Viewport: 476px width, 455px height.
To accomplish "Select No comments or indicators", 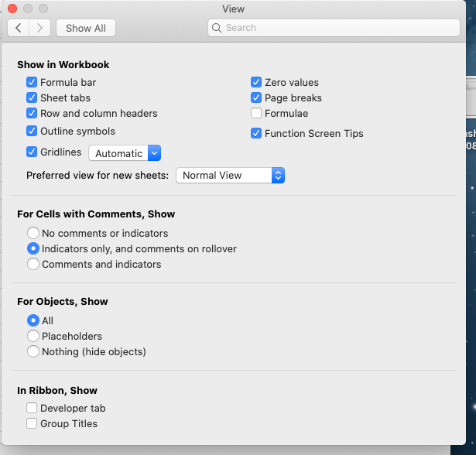I will coord(33,233).
